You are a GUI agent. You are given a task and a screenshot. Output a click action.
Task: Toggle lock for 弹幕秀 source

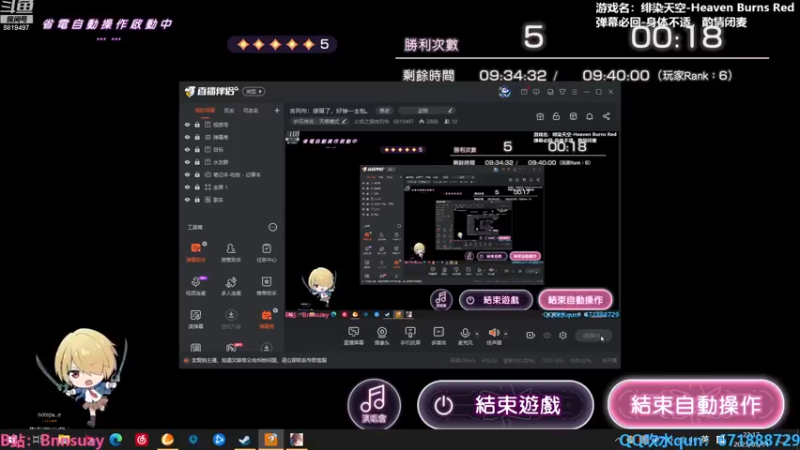point(197,137)
